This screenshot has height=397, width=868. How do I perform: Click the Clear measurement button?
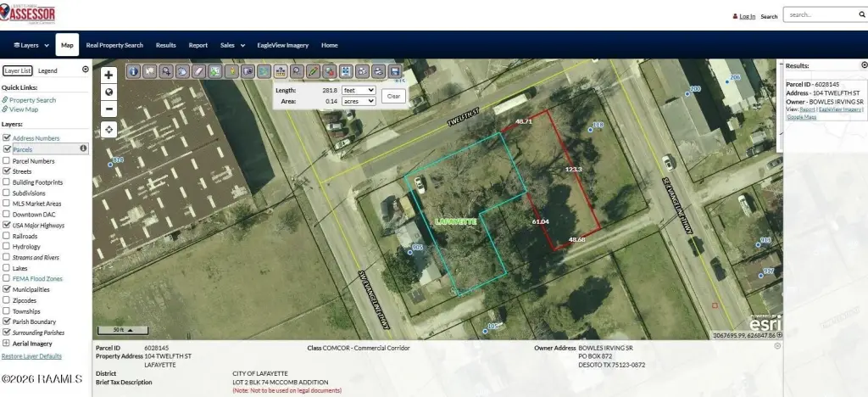tap(393, 96)
